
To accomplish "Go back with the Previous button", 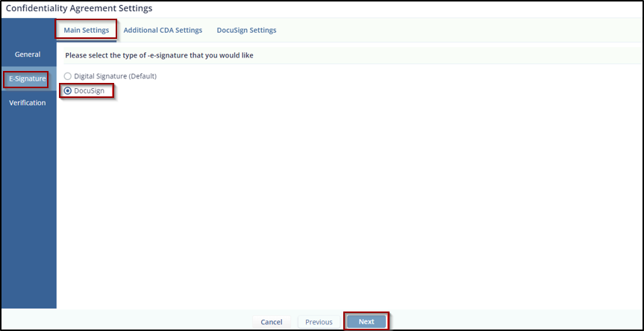I will pos(319,322).
